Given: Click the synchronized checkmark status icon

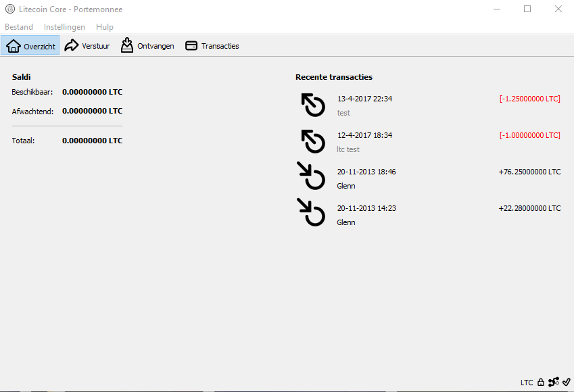Looking at the screenshot, I should 567,382.
